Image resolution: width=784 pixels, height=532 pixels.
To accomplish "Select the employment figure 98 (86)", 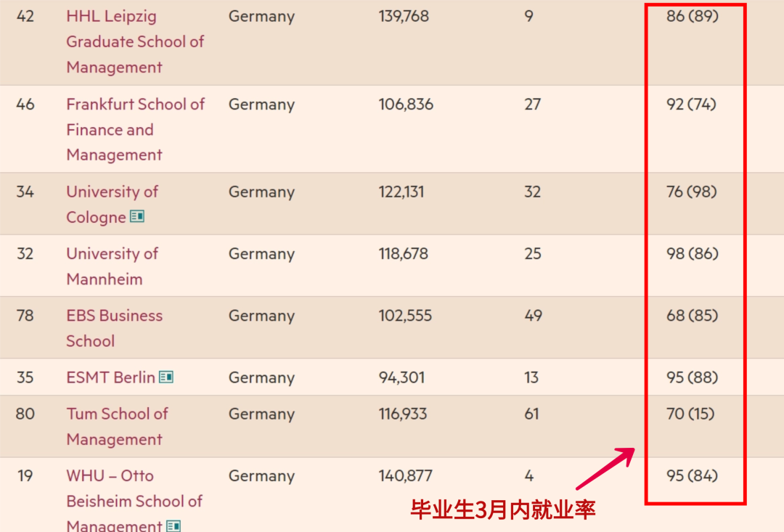I will tap(693, 253).
